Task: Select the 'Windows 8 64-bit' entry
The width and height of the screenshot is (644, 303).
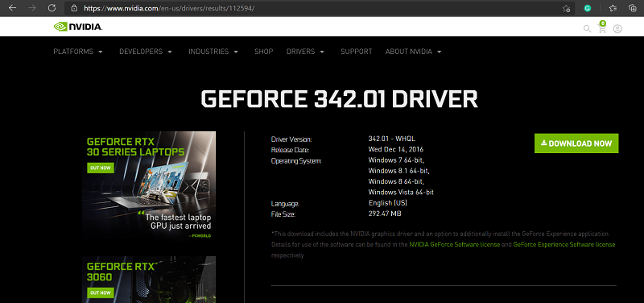Action: [396, 181]
